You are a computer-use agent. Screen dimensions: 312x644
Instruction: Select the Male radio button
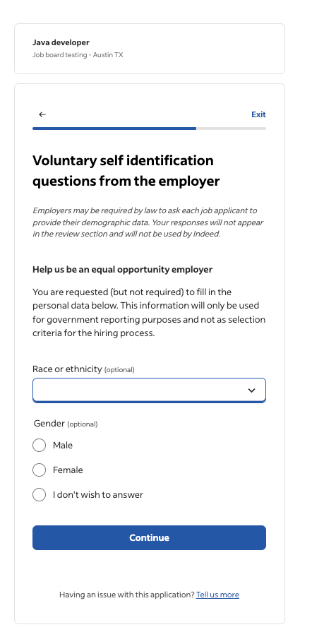pyautogui.click(x=39, y=445)
